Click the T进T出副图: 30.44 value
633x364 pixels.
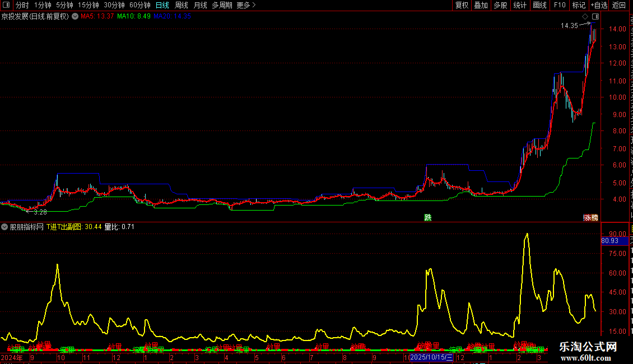click(x=74, y=227)
